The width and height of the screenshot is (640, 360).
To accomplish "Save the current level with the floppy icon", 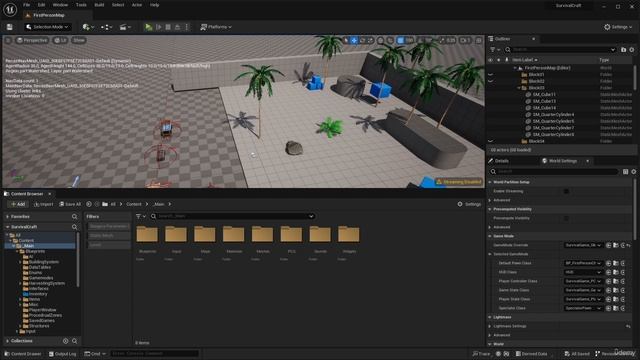I will coord(9,27).
